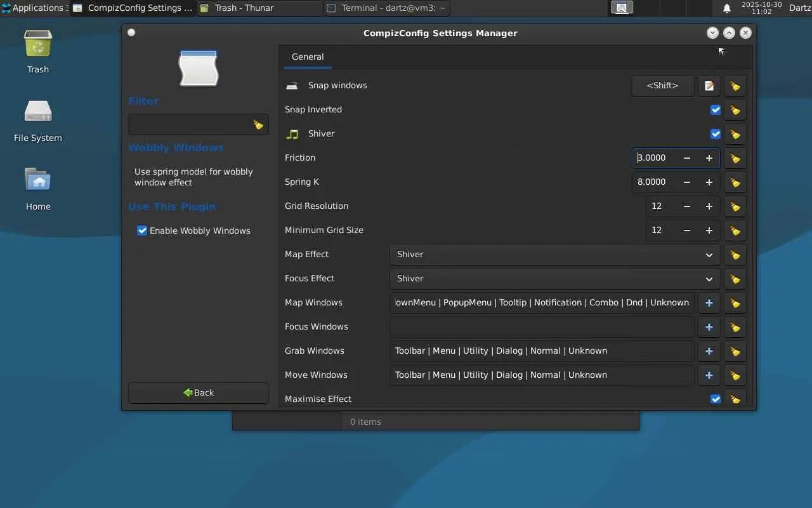The image size is (812, 508).
Task: Decrease Minimum Grid Size with minus button
Action: [x=686, y=231]
